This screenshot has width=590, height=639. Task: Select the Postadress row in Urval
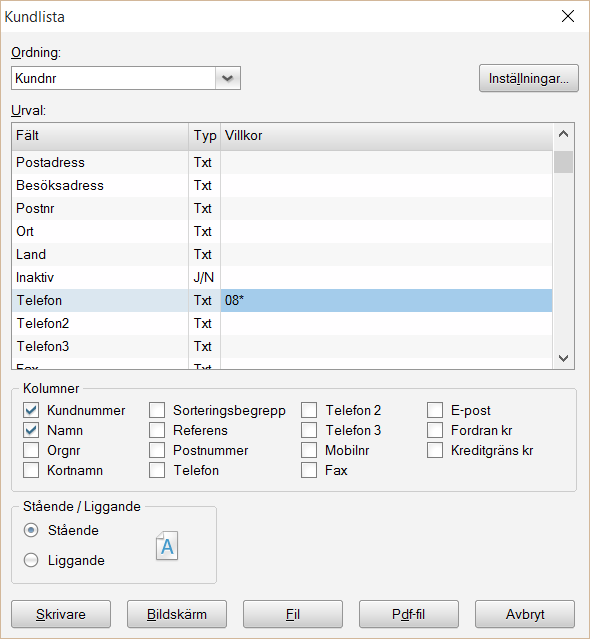[282, 163]
